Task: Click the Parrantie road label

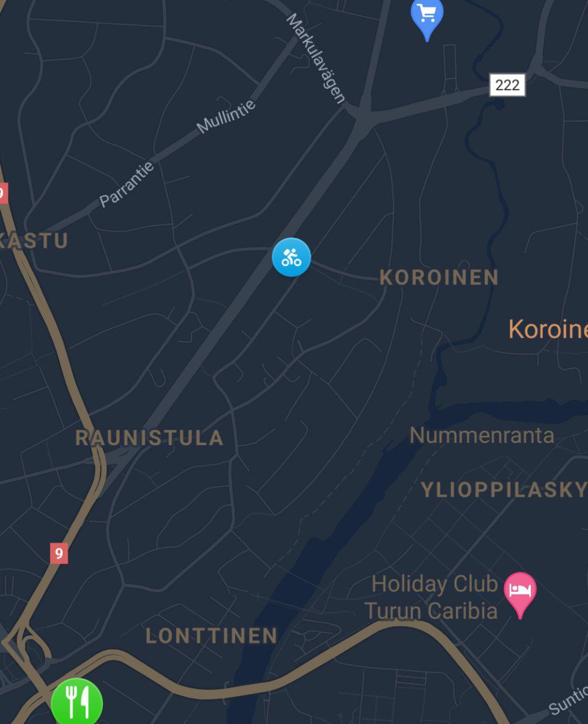Action: point(127,184)
